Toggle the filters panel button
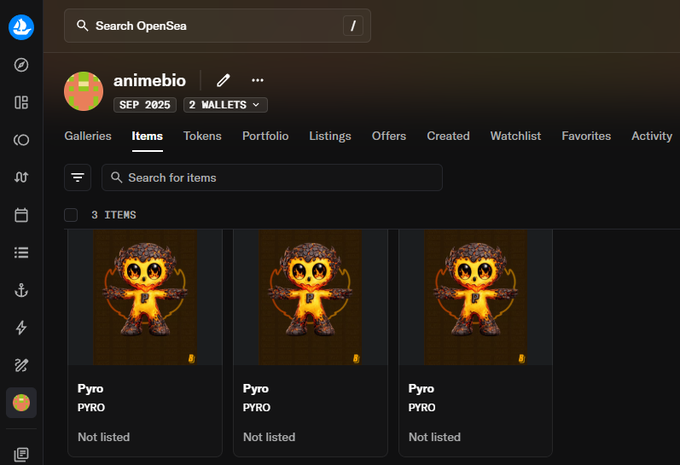Viewport: 680px width, 465px height. click(x=78, y=177)
